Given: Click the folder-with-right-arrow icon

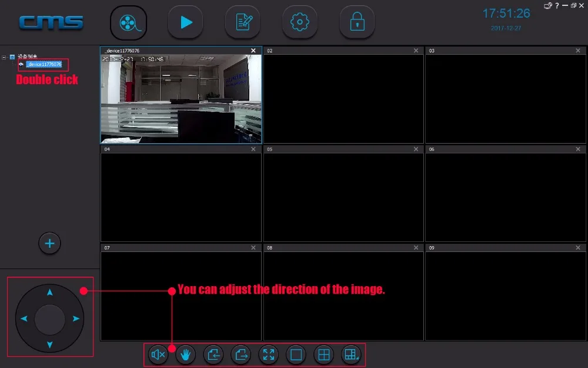Looking at the screenshot, I should tap(240, 354).
